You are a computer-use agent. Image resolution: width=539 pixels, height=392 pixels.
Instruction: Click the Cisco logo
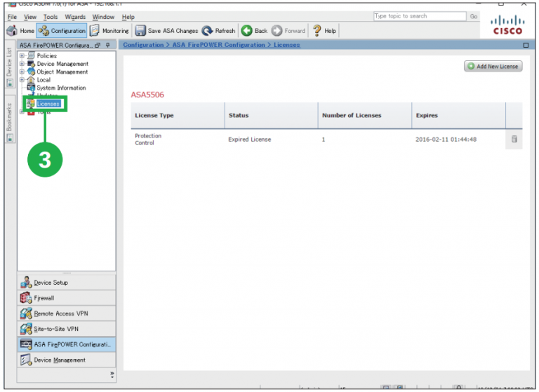click(507, 26)
